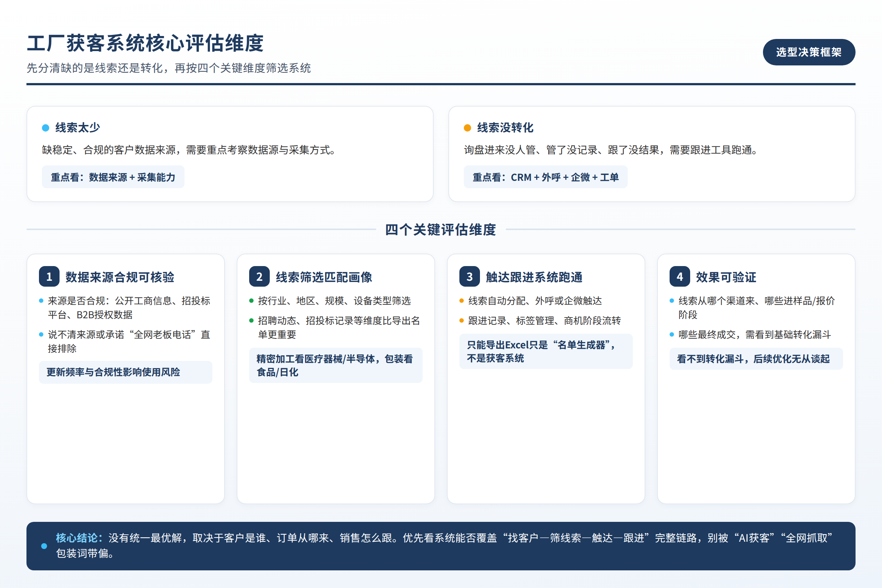
Task: Click the 核心结论 label in the footer banner
Action: 79,538
